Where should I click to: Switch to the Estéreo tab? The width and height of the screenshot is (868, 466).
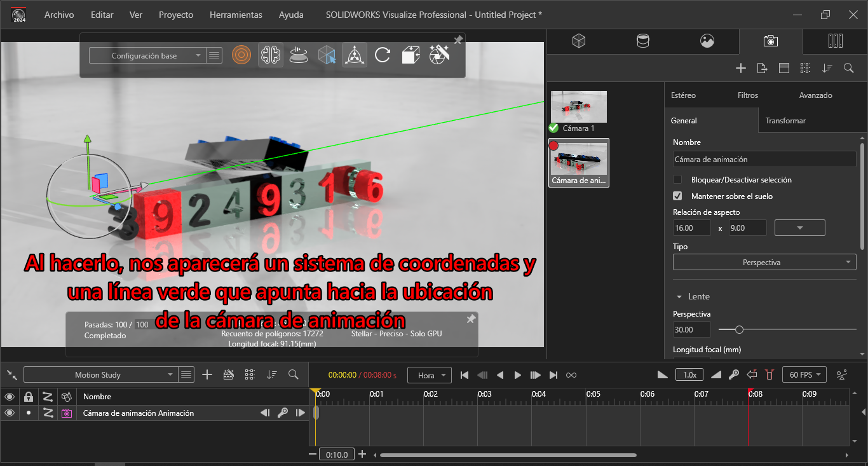683,95
